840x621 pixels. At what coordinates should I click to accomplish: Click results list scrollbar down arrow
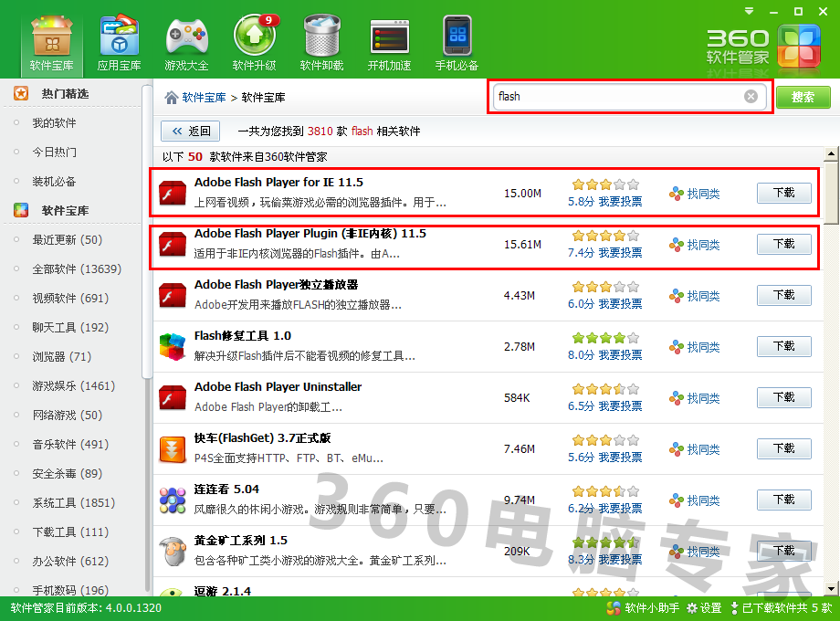coord(831,588)
